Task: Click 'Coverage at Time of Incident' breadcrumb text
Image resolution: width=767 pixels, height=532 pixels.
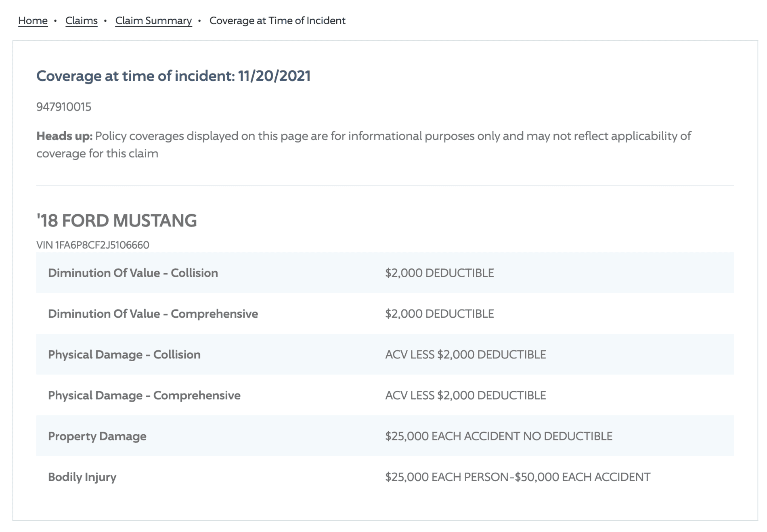Action: click(277, 21)
